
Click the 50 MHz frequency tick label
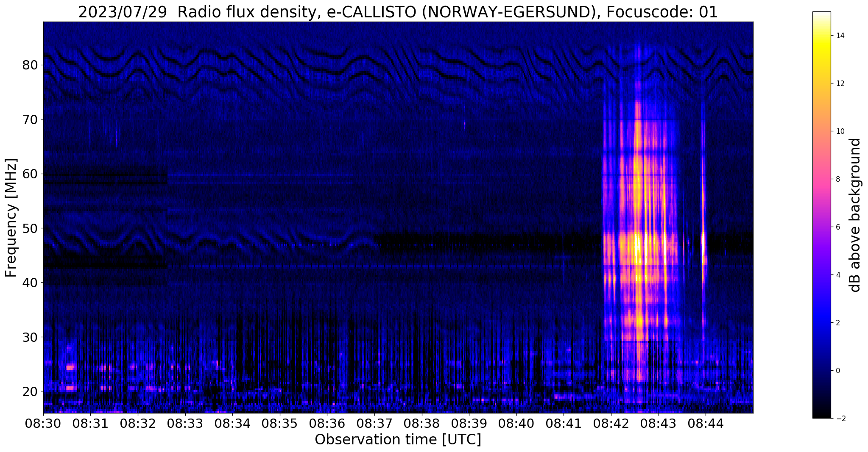[x=31, y=228]
